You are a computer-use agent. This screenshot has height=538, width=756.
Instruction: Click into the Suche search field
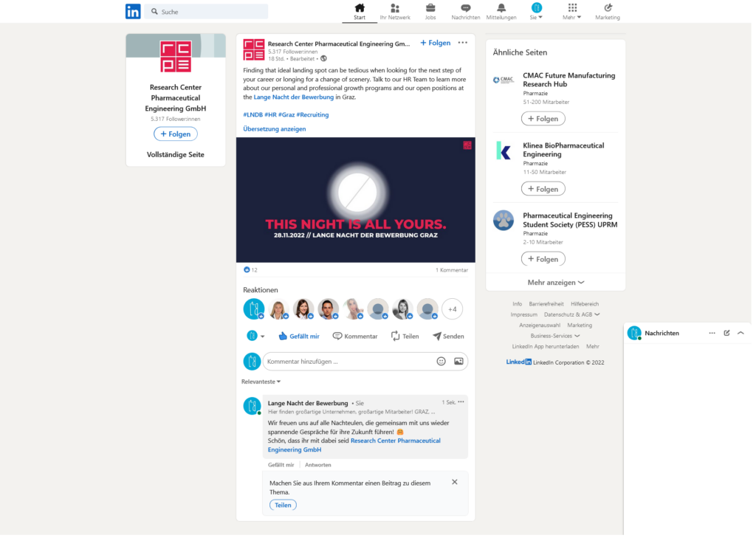[207, 12]
